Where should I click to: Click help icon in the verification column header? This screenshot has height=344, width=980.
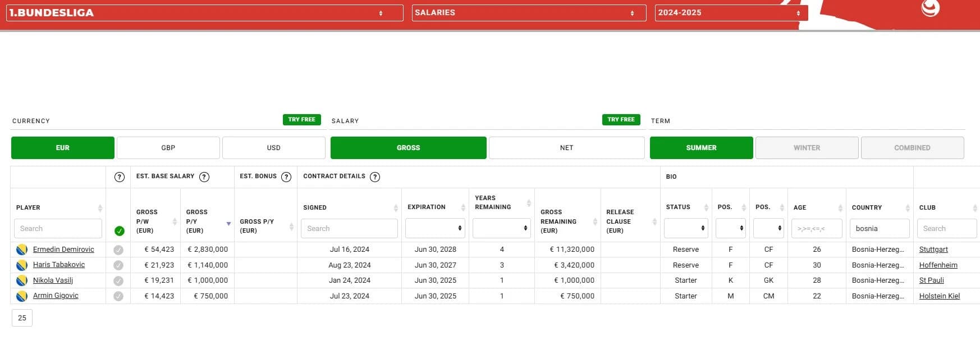[x=119, y=177]
